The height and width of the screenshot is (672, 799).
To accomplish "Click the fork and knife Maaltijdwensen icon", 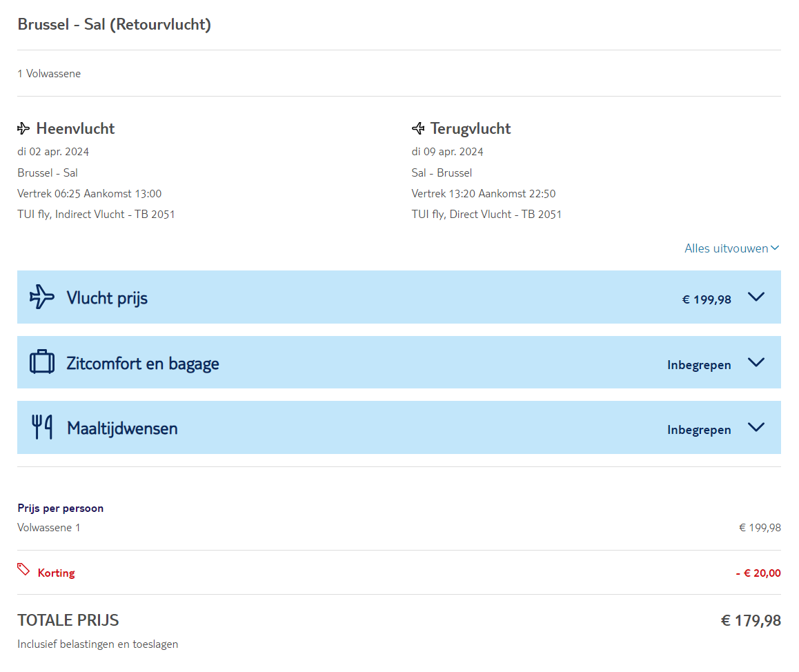I will point(42,427).
